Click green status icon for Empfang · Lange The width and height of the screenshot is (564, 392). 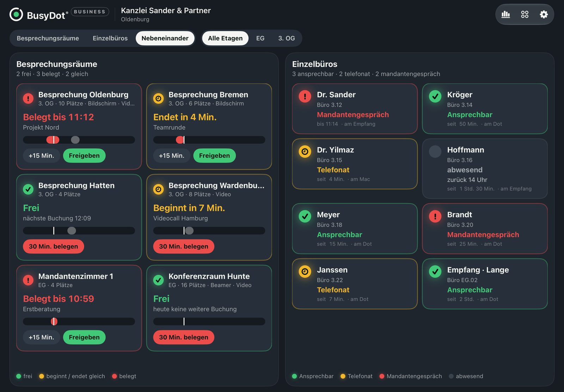click(x=435, y=271)
